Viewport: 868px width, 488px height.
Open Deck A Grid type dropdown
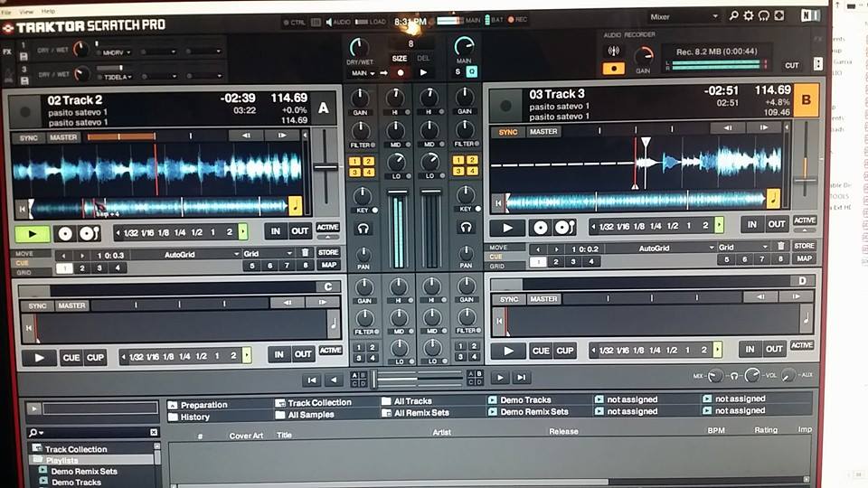point(268,253)
